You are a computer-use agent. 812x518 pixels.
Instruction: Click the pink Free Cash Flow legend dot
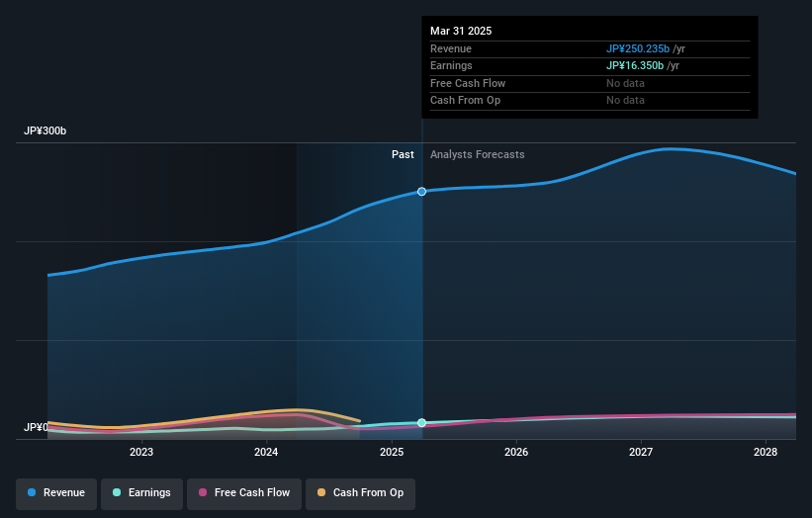pos(203,492)
